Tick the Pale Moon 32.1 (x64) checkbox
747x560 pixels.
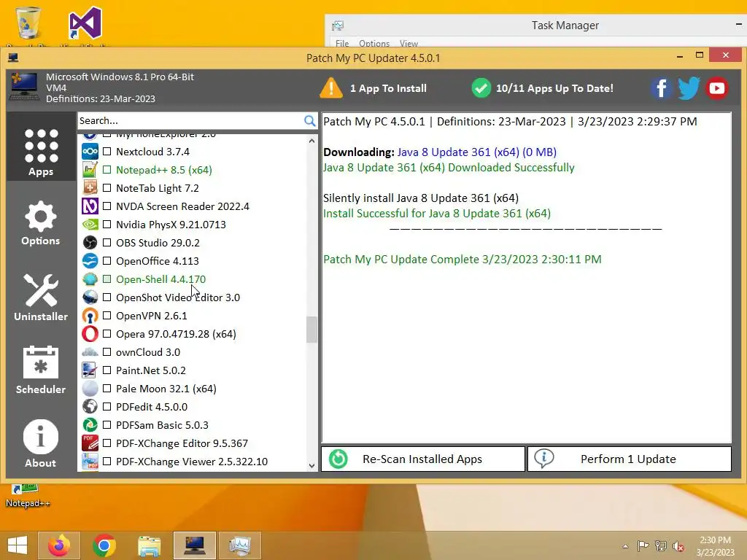(107, 389)
